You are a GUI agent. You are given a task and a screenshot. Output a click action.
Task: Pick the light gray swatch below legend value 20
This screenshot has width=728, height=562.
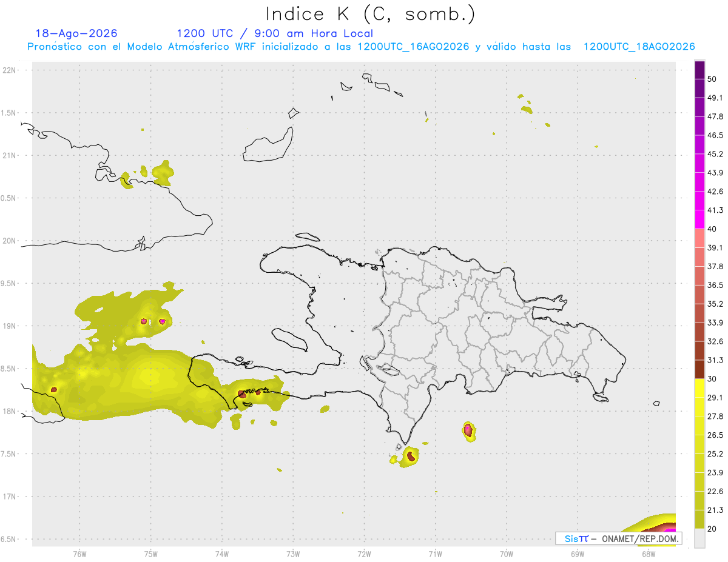click(x=699, y=538)
